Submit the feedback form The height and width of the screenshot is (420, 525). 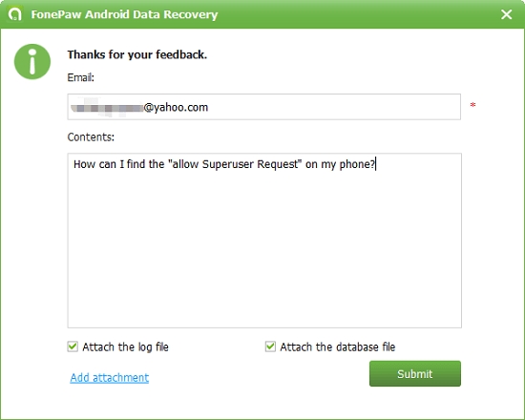click(415, 373)
